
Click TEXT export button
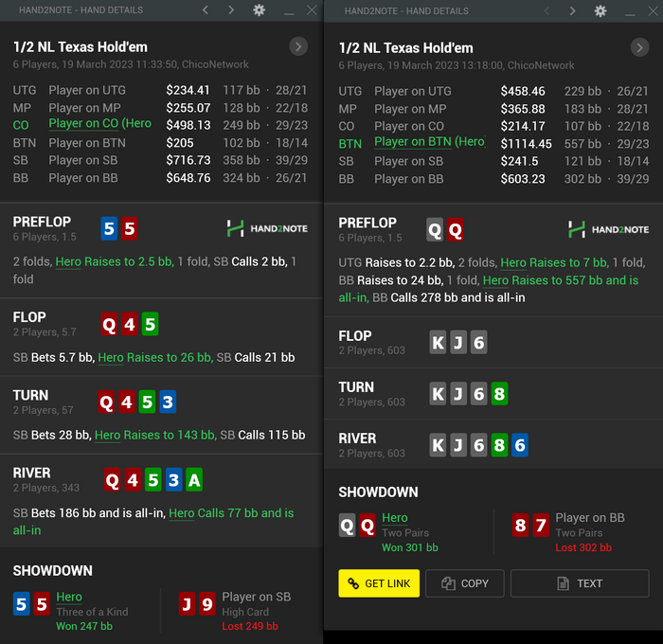pos(580,583)
